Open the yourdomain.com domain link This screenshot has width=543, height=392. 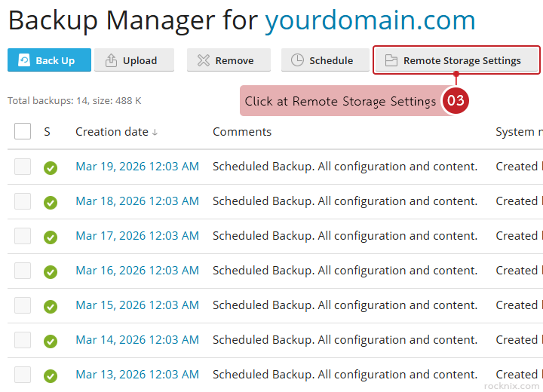point(370,20)
